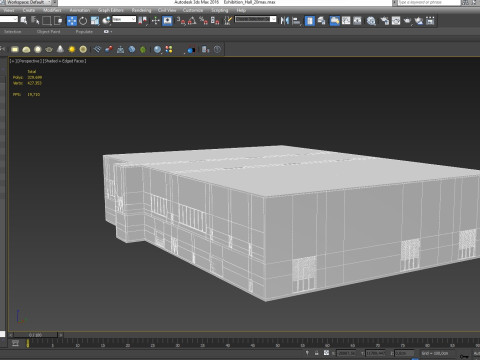Click frame 50 on the timeline

coord(278,344)
